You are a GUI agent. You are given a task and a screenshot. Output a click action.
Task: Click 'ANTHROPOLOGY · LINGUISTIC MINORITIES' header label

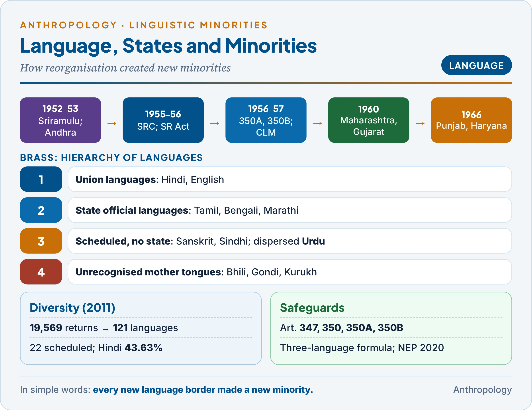tap(144, 25)
